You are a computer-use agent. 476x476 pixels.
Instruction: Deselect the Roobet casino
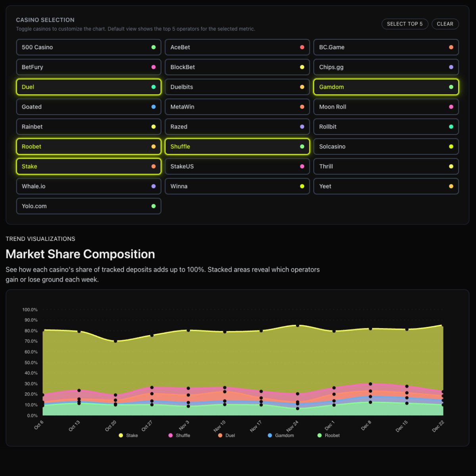[88, 146]
